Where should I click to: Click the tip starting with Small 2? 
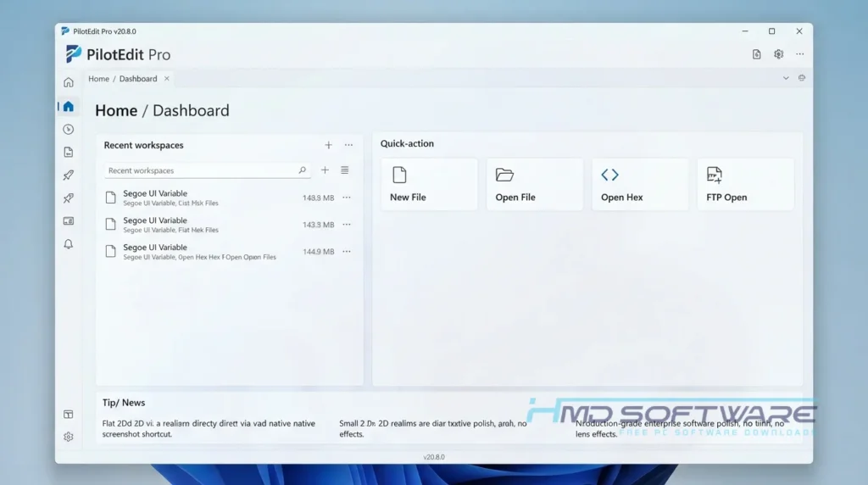point(433,428)
